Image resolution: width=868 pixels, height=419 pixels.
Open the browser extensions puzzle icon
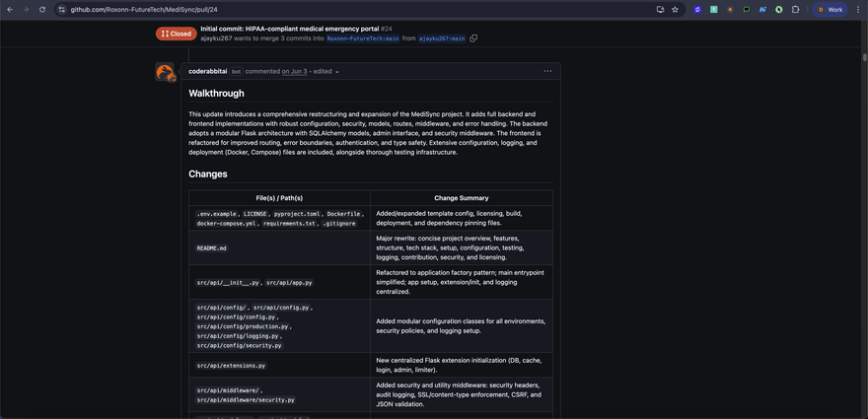click(x=795, y=9)
